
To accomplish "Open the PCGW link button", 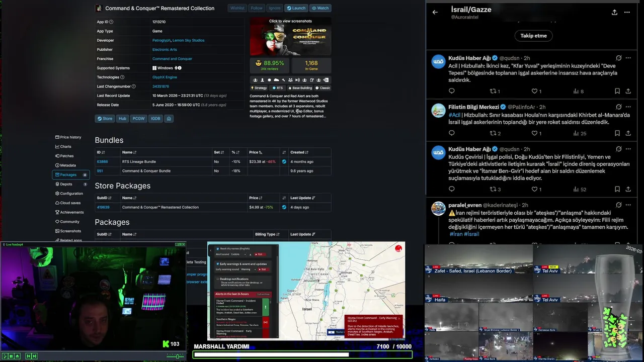I will (139, 119).
